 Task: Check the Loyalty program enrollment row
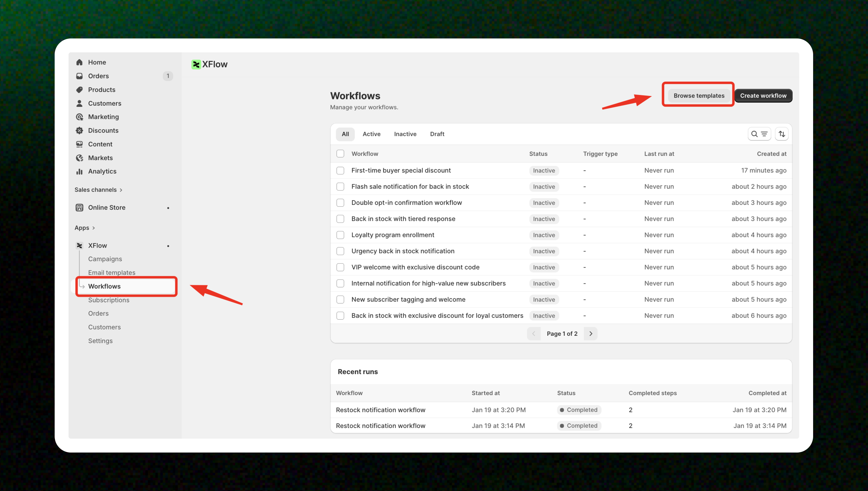pos(340,235)
